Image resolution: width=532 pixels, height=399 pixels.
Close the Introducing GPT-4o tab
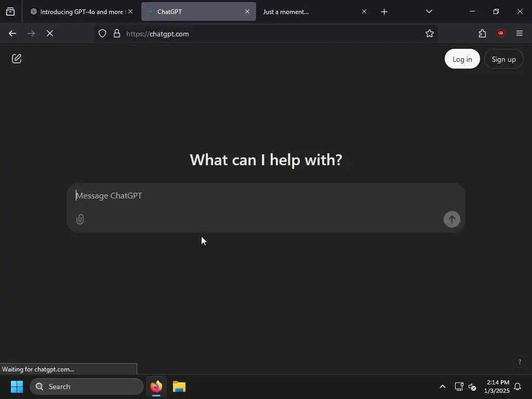130,11
